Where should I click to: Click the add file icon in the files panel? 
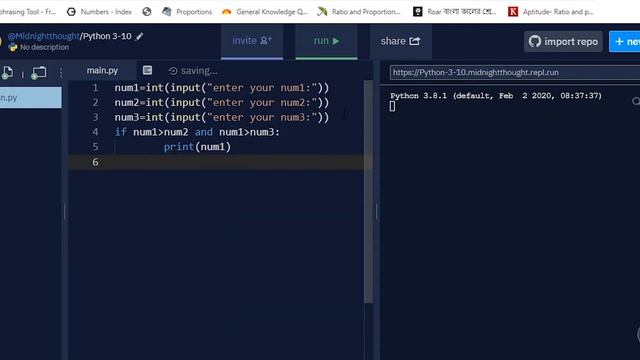tap(7, 73)
